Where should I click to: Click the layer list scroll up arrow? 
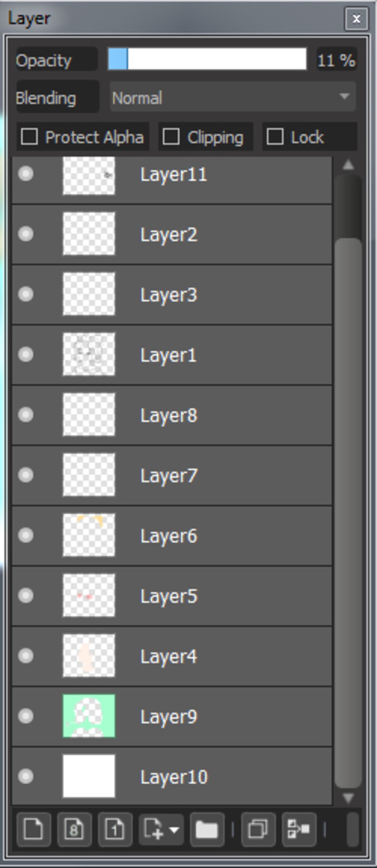click(x=348, y=164)
